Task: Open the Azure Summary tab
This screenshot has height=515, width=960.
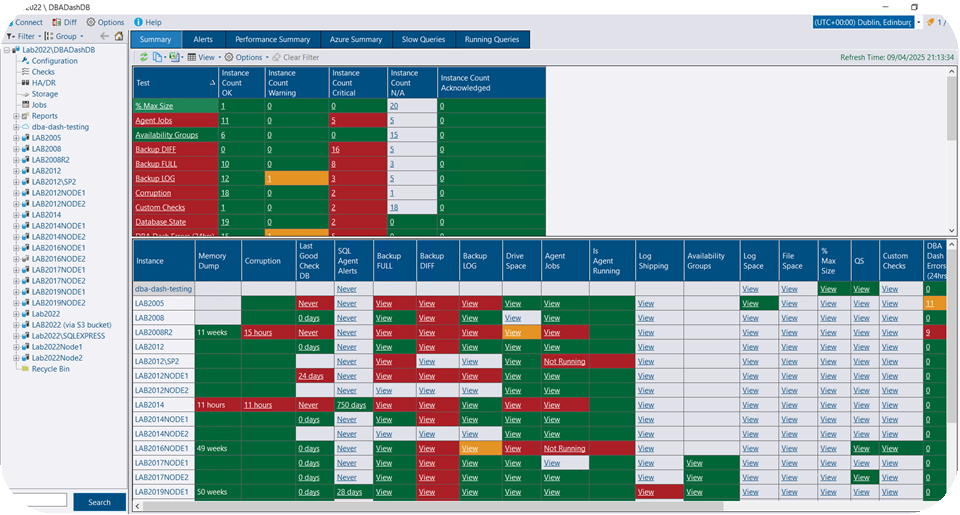Action: [x=356, y=39]
